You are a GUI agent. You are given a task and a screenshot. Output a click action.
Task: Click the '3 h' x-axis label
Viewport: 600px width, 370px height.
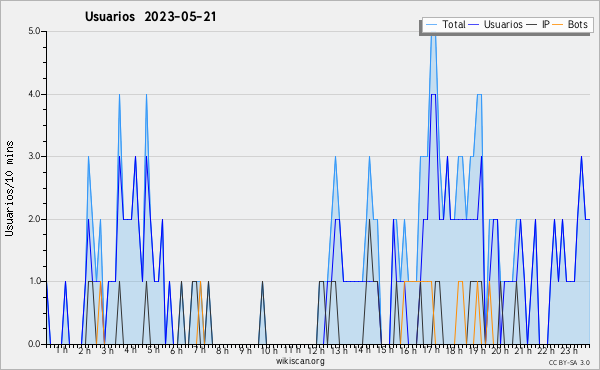[x=108, y=350]
